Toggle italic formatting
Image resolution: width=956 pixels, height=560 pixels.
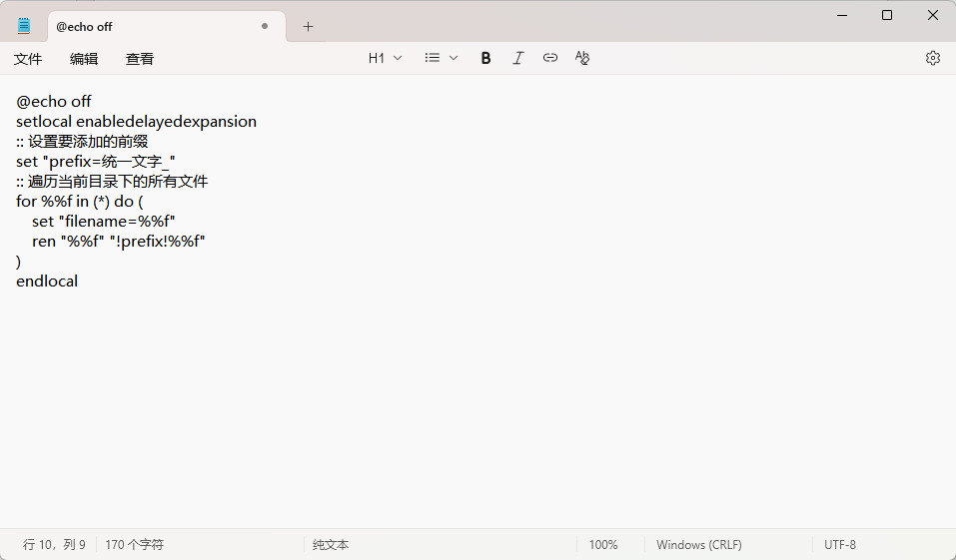tap(517, 58)
